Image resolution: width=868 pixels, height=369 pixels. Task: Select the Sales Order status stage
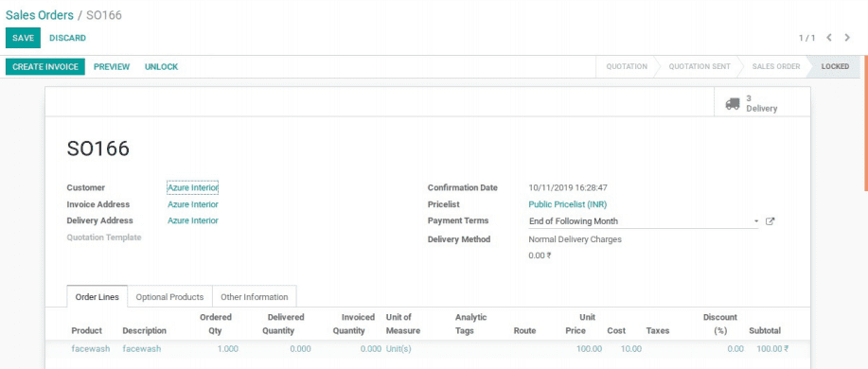pos(775,66)
